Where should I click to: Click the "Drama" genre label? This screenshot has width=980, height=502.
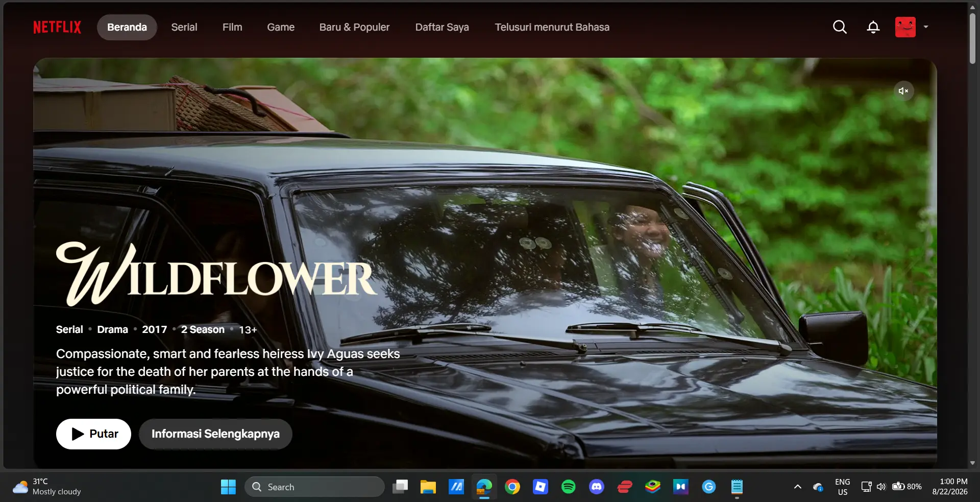point(113,330)
